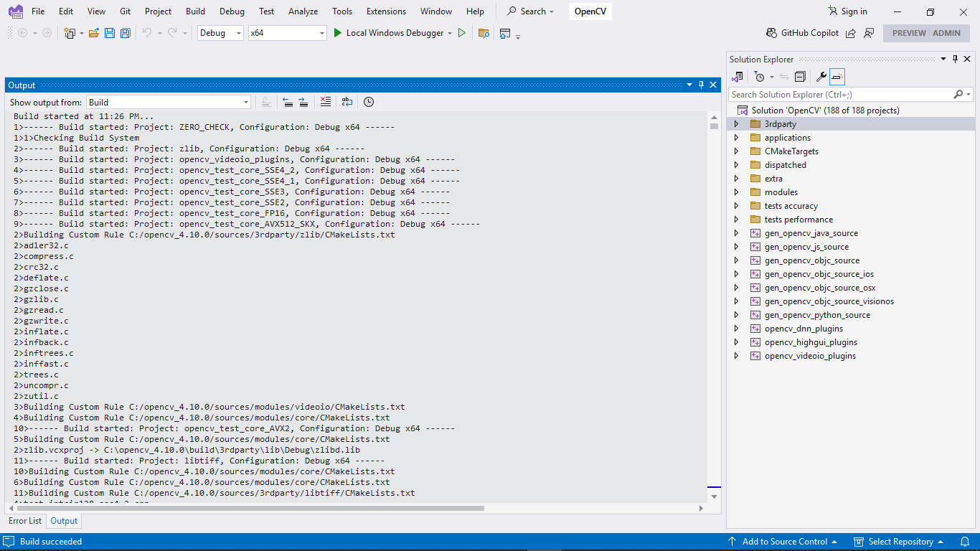The width and height of the screenshot is (980, 551).
Task: Select the CMakeTargets folder
Action: (791, 151)
